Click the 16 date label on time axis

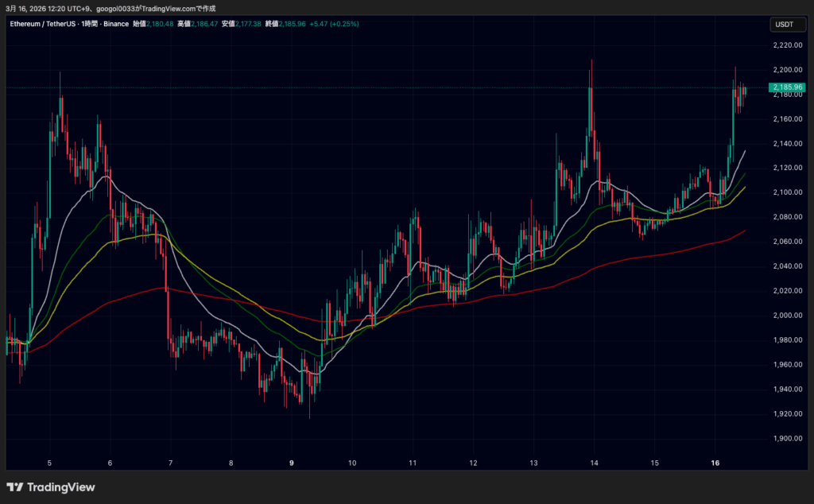715,463
